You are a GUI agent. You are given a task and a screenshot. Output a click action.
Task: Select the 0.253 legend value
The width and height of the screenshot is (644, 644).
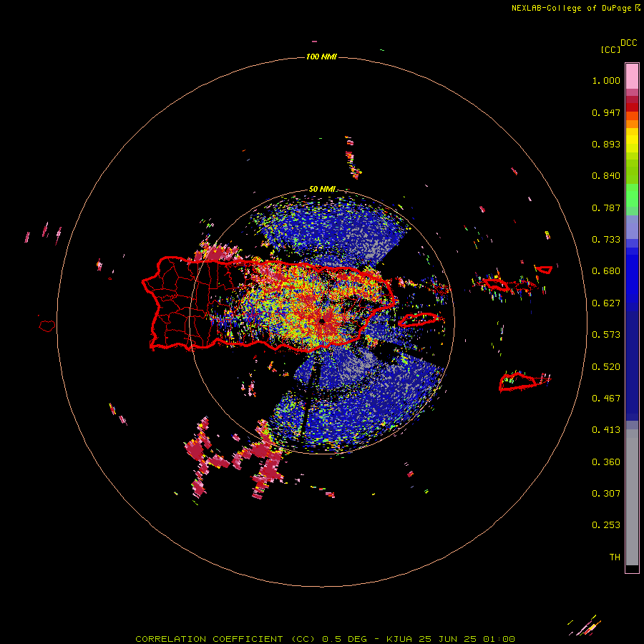(x=606, y=525)
